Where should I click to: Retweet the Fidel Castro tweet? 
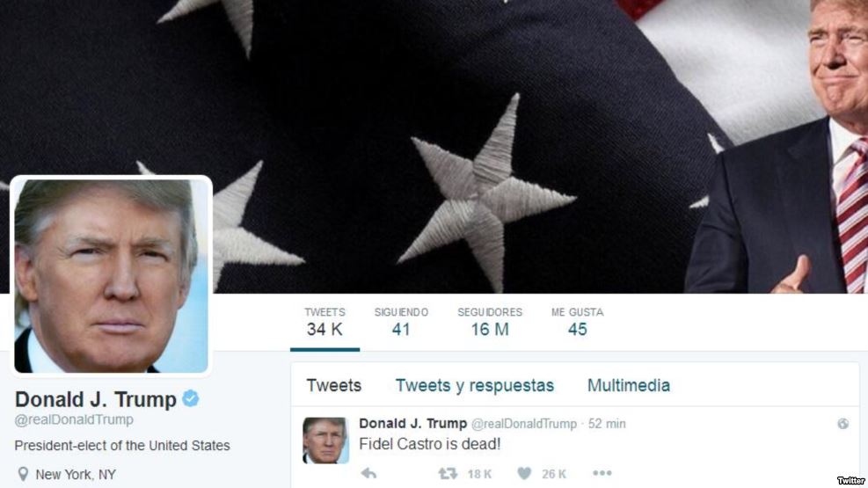point(448,474)
